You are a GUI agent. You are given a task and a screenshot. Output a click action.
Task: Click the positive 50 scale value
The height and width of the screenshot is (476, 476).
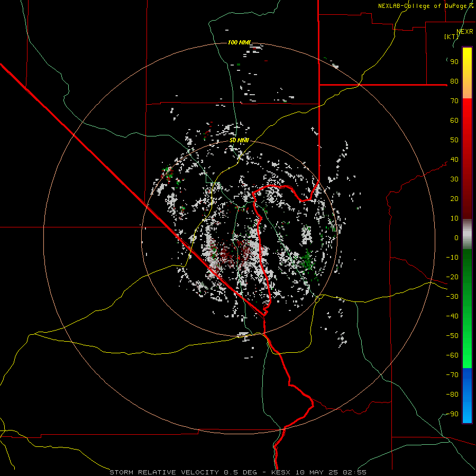click(454, 140)
